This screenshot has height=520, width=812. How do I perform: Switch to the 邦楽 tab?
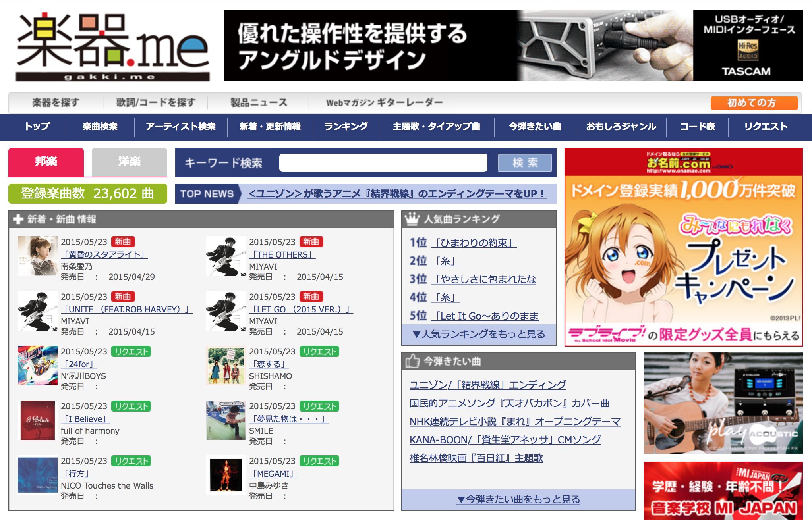point(46,162)
